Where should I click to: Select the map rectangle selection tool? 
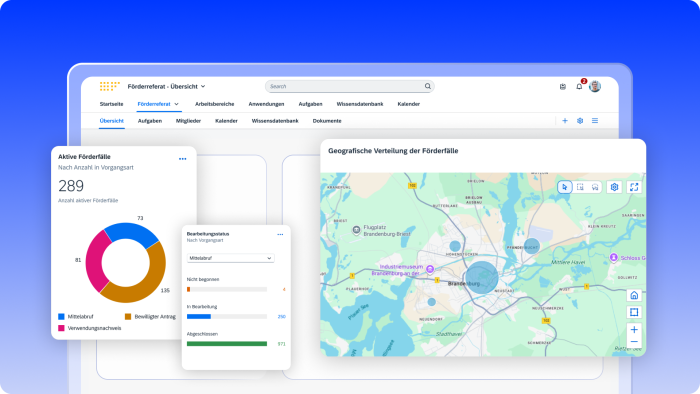click(580, 187)
